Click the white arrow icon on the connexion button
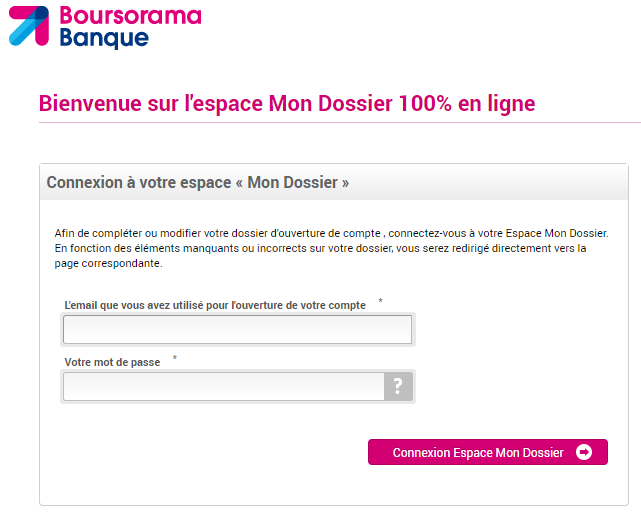 tap(584, 452)
